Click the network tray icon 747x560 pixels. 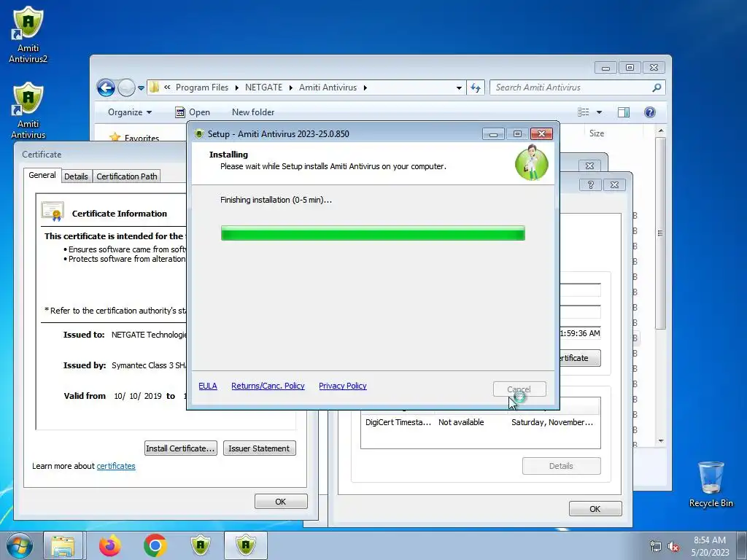point(656,547)
